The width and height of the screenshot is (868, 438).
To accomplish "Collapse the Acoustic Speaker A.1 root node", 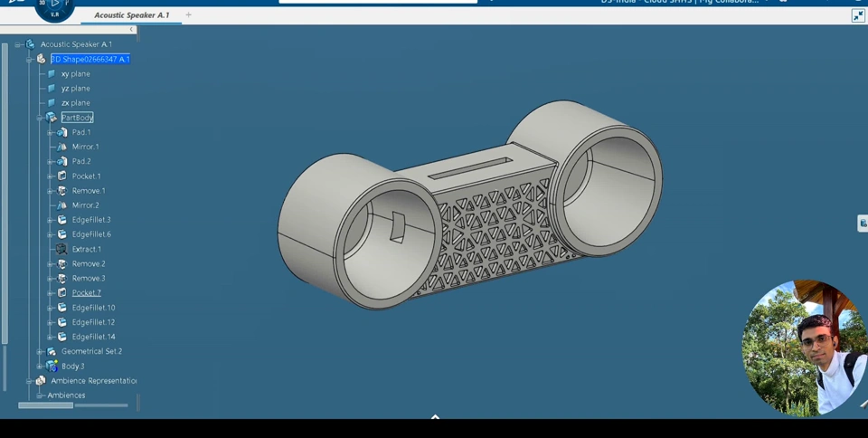I will (18, 44).
